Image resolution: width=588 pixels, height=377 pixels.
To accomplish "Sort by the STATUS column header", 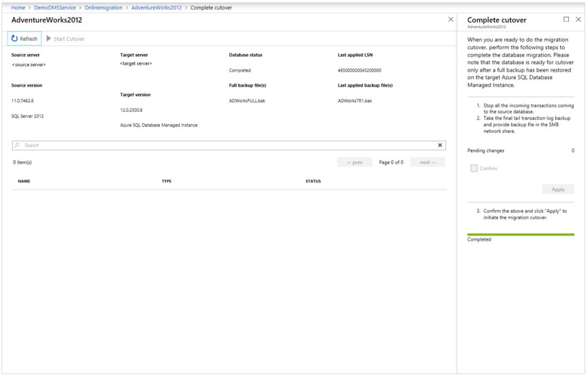I will click(313, 181).
